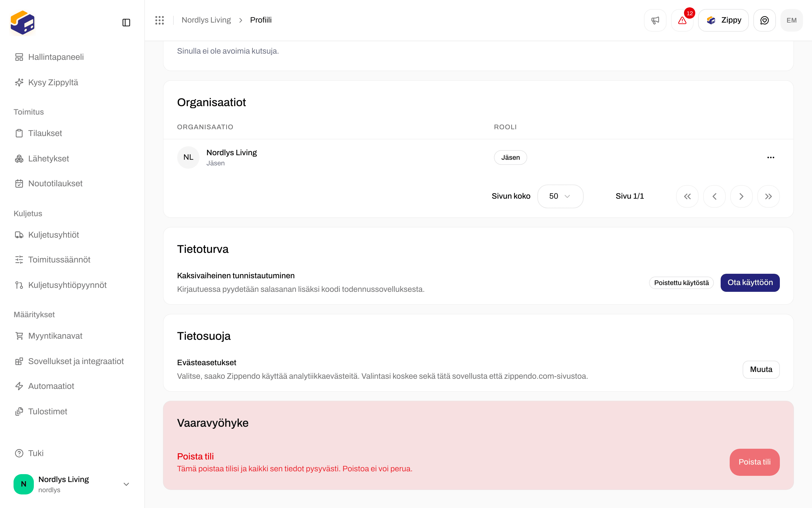Click the pull-request icon beside Kuljetusyhtiöpyynnöt

click(x=19, y=285)
